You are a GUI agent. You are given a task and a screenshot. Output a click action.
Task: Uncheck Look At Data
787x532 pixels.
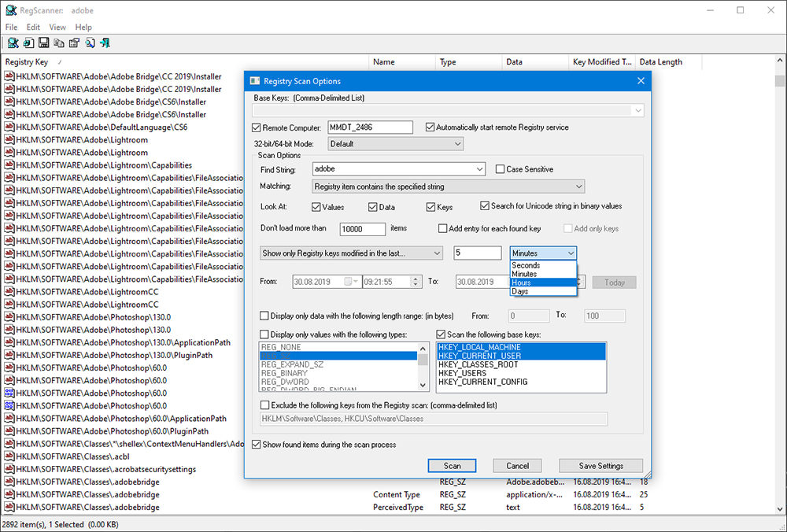point(372,207)
